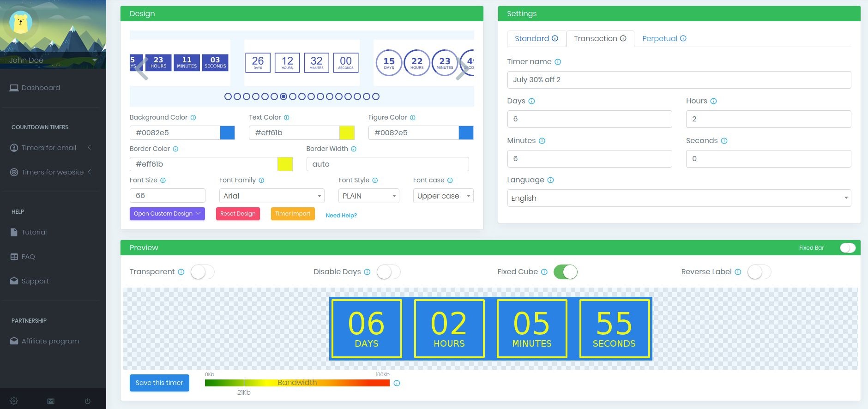Show previous design with left arrow
The image size is (868, 409).
141,68
